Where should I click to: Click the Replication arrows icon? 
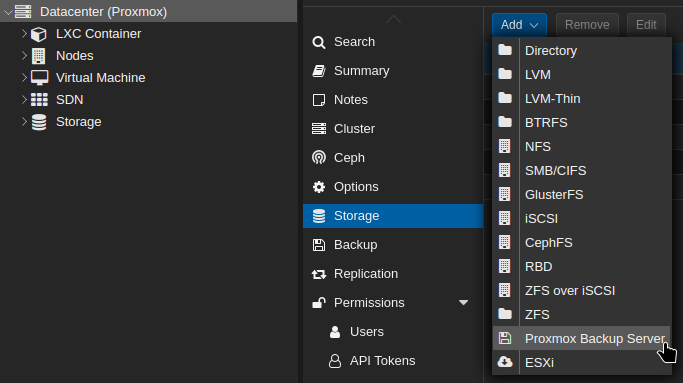click(319, 274)
